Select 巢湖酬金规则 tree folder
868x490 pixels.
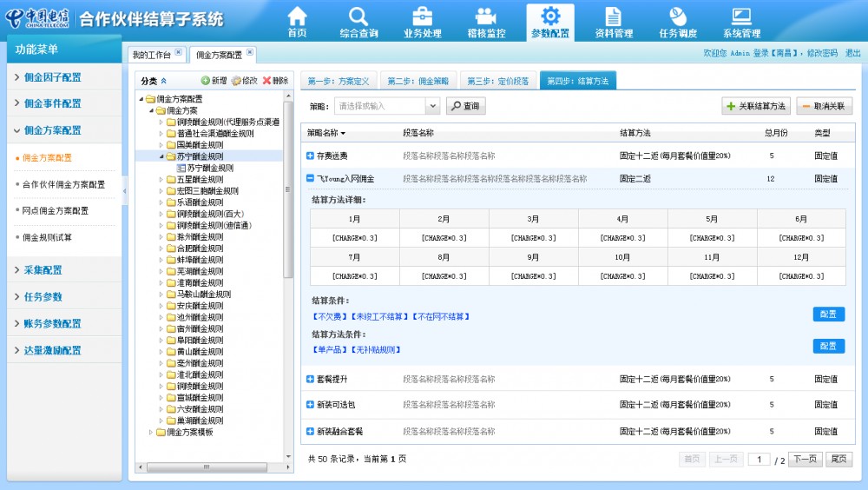pos(200,420)
